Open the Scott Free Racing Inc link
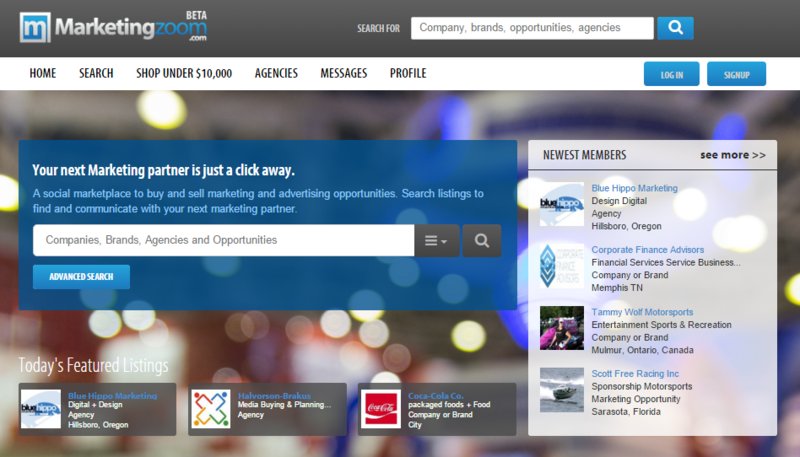 click(x=635, y=374)
